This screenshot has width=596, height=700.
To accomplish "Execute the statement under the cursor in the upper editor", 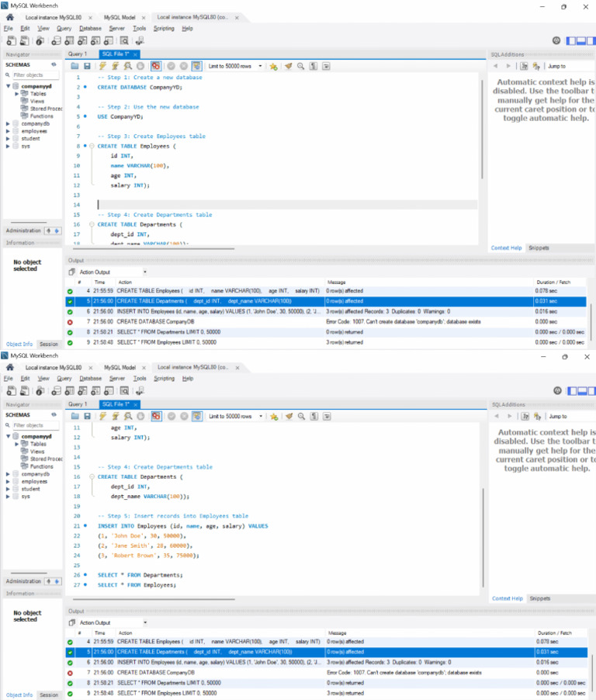I will tap(115, 66).
